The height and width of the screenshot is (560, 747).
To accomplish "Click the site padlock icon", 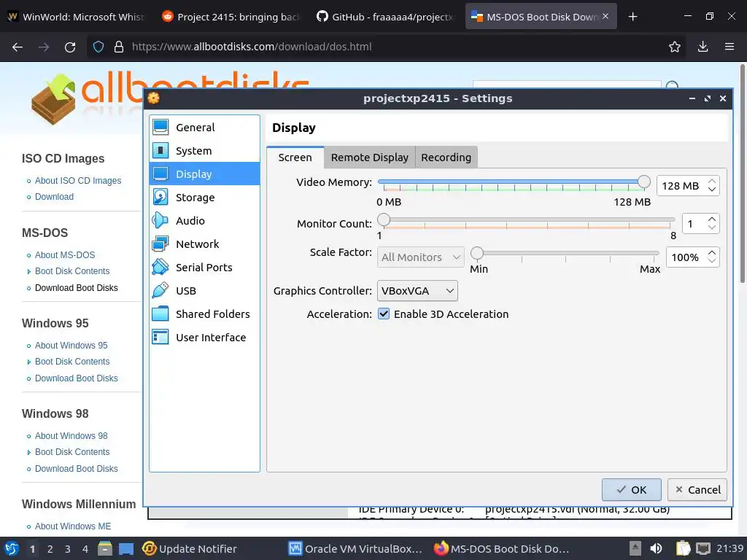I will (x=119, y=47).
